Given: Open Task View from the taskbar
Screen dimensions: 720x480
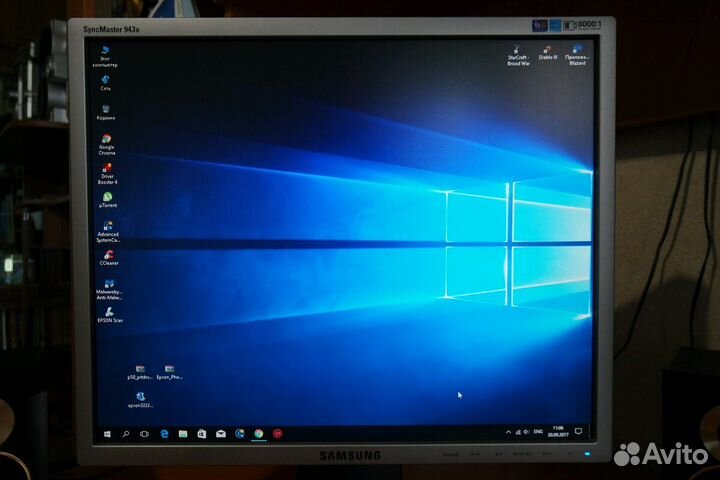Looking at the screenshot, I should [145, 434].
